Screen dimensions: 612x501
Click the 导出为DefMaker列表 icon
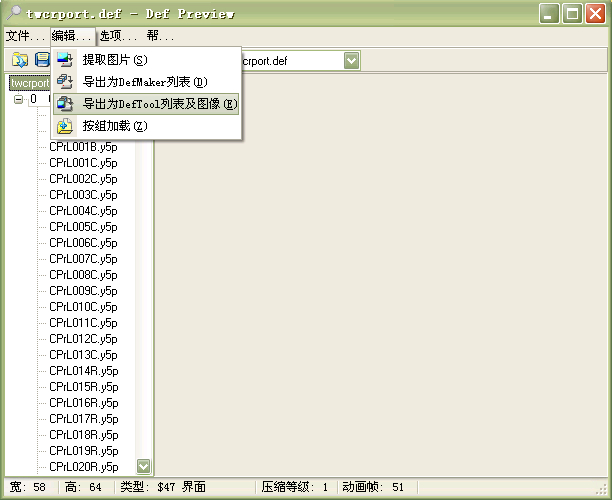point(65,82)
